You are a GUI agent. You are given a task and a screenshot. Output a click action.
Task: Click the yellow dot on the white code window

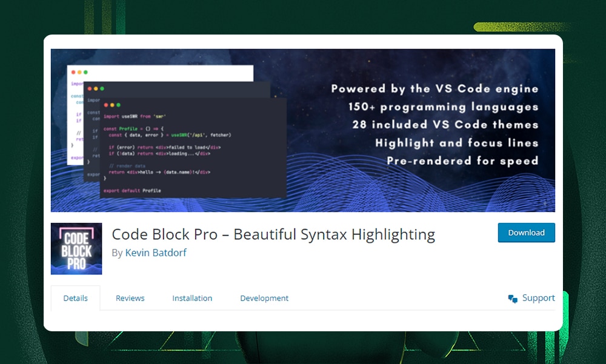79,72
